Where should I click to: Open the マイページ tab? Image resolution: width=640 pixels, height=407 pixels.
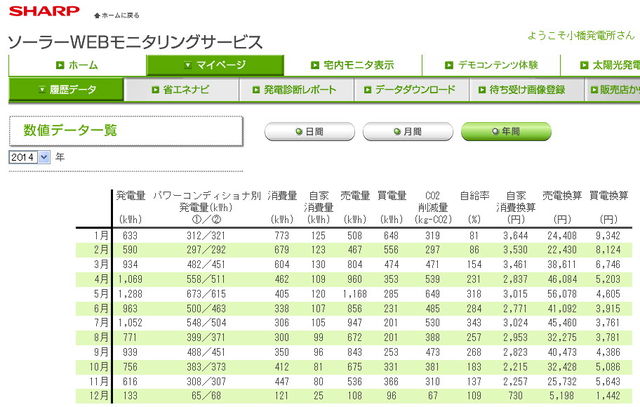click(x=215, y=65)
